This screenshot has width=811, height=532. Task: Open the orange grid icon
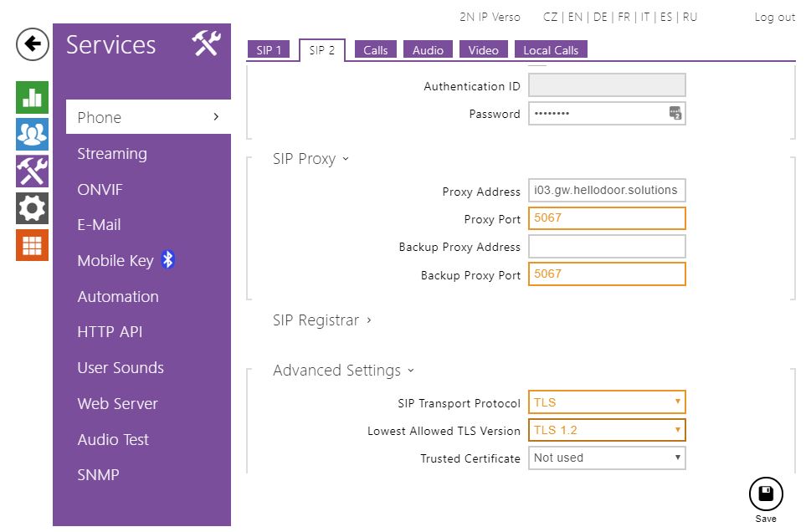point(32,244)
